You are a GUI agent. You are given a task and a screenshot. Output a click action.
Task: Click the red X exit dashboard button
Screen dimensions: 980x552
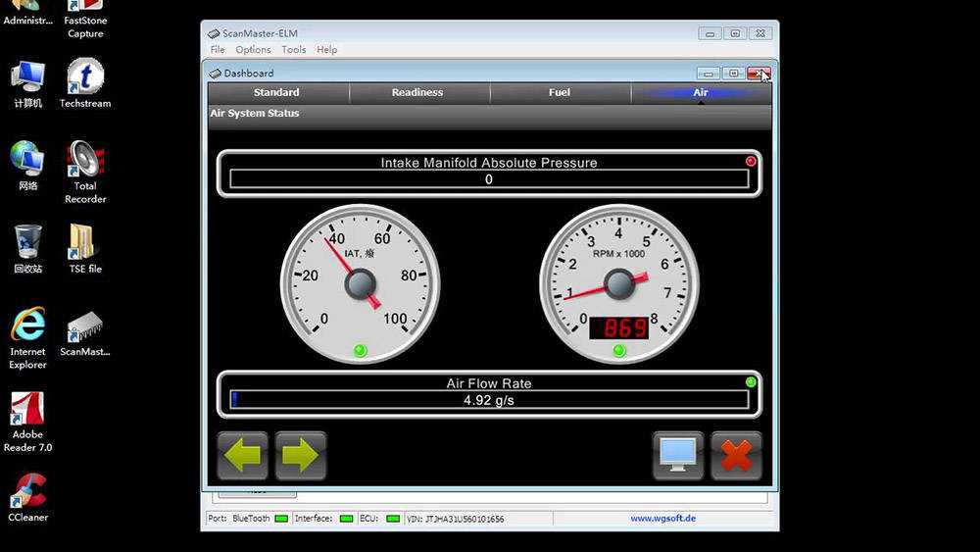pyautogui.click(x=736, y=456)
